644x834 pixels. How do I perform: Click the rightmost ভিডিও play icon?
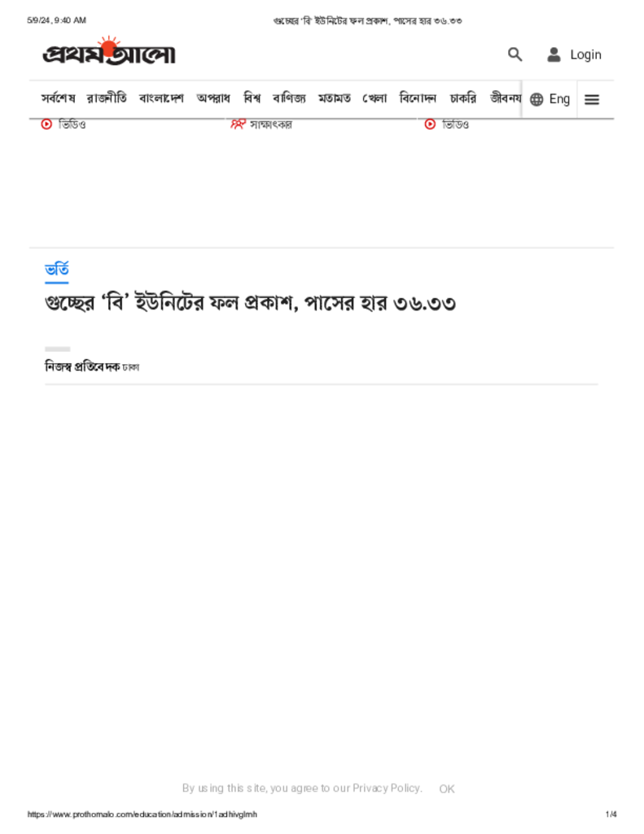coord(430,124)
